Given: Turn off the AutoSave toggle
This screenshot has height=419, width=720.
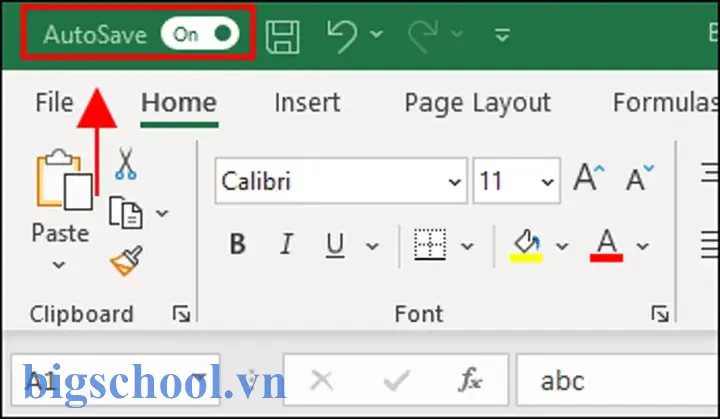Looking at the screenshot, I should click(x=200, y=34).
